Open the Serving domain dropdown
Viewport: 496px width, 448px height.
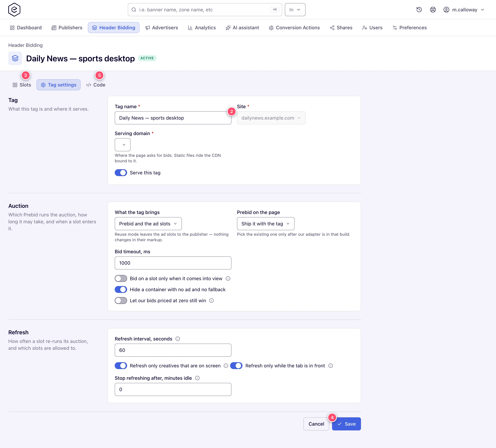[122, 145]
